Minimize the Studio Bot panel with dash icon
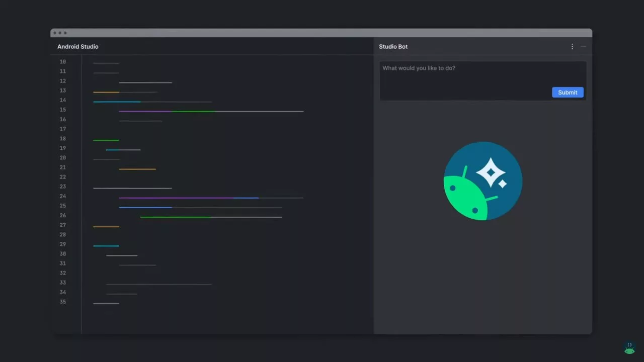 (584, 46)
